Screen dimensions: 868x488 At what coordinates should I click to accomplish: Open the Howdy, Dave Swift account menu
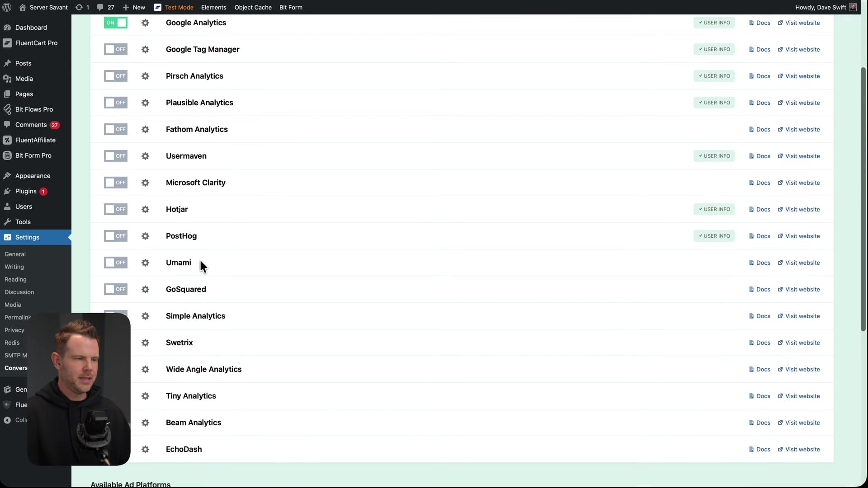pyautogui.click(x=826, y=7)
